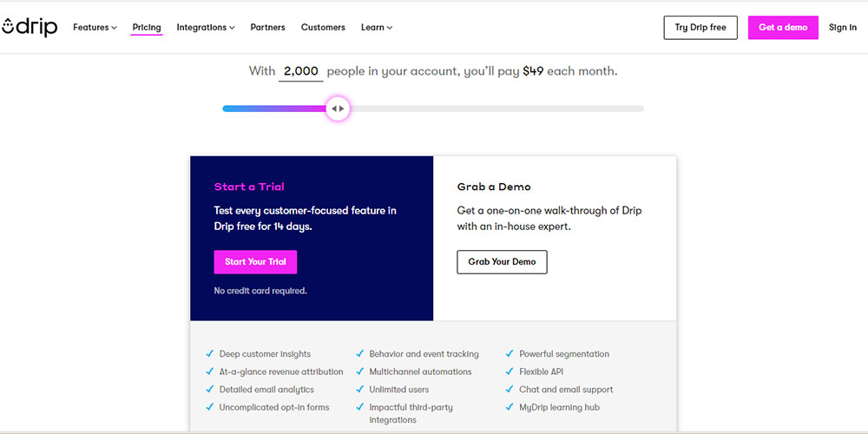This screenshot has height=434, width=868.
Task: Expand the Integrations dropdown menu
Action: [x=206, y=27]
